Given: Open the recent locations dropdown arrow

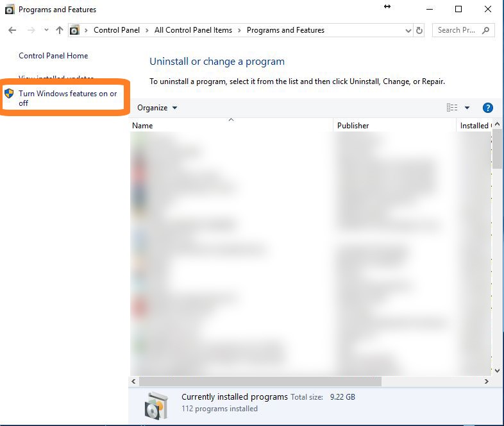Looking at the screenshot, I should click(x=46, y=30).
